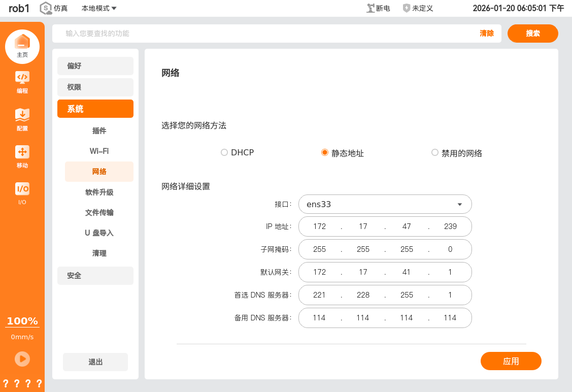Click the 未定义 safety shield icon
The image size is (572, 392).
pos(407,8)
